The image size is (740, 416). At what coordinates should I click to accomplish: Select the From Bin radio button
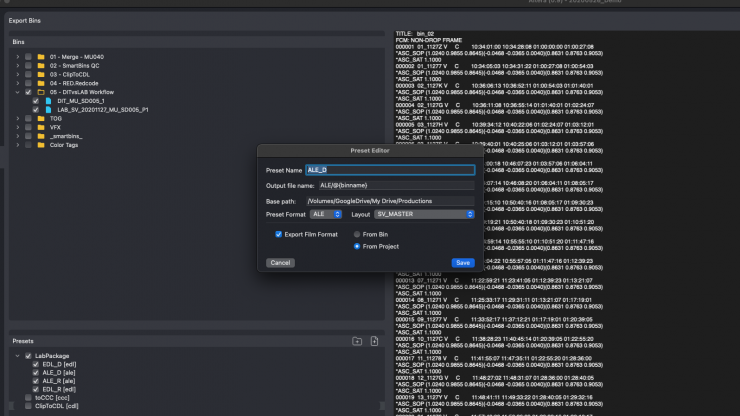tap(357, 234)
